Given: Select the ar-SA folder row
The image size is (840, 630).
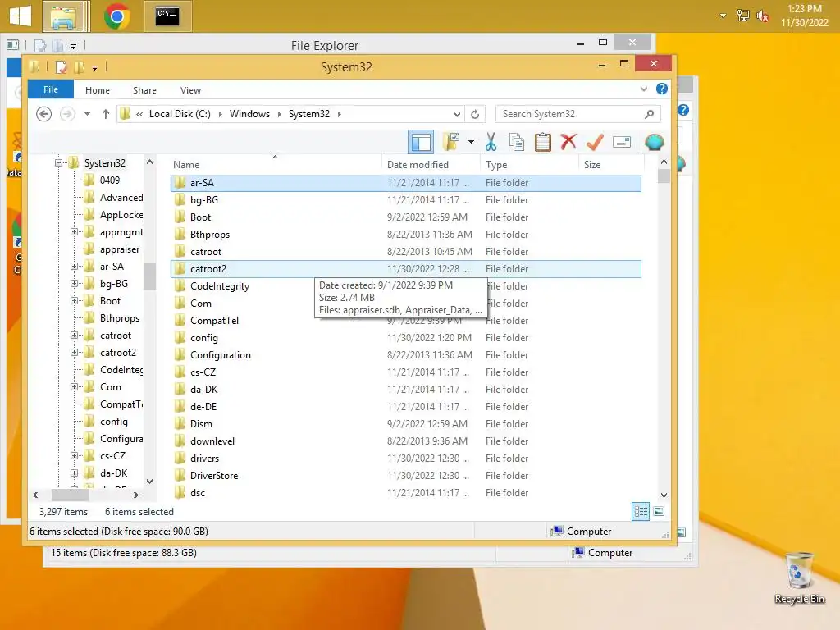Looking at the screenshot, I should (x=405, y=183).
